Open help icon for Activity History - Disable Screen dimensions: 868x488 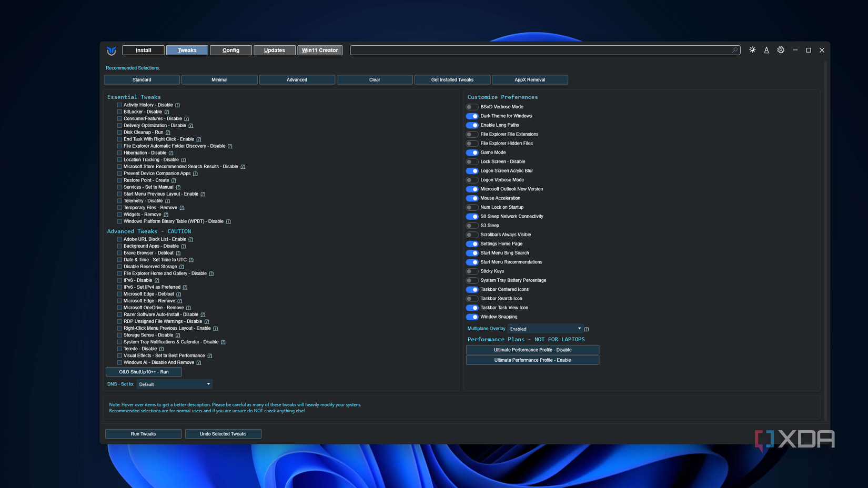click(x=177, y=105)
